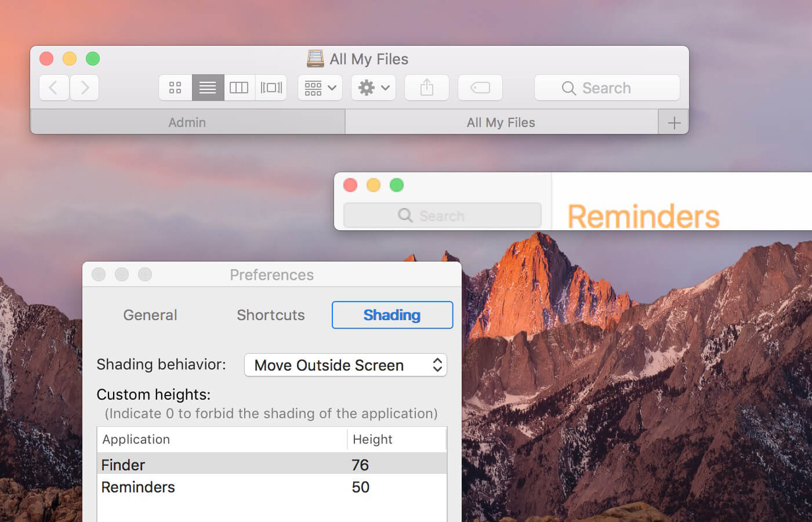Switch Finder to column view
This screenshot has height=522, width=812.
tap(239, 88)
